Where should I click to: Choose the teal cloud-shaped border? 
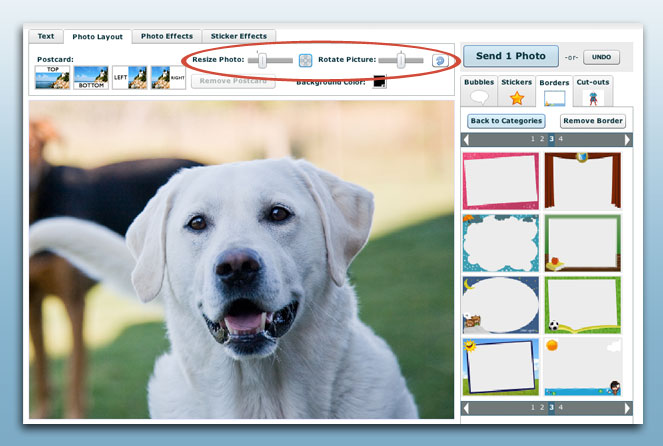click(x=501, y=243)
